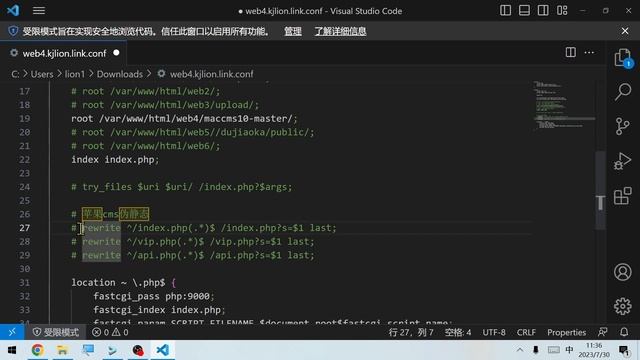640x360 pixels.
Task: Open the hamburger application menu
Action: tap(39, 11)
